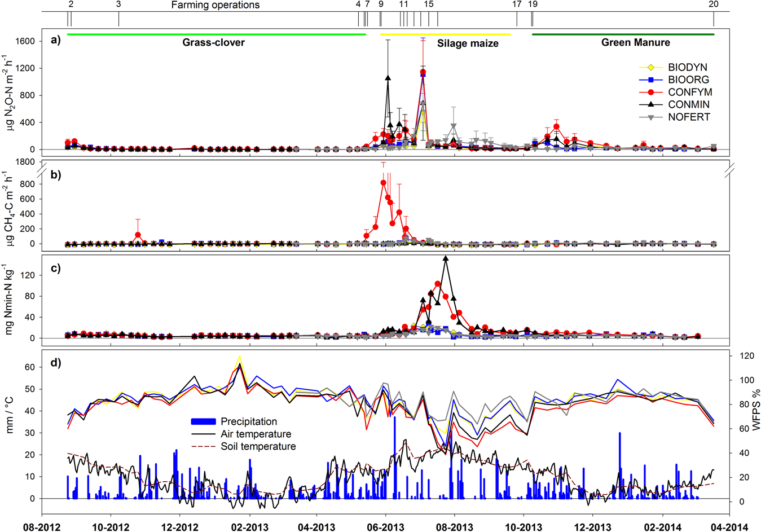Image resolution: width=761 pixels, height=532 pixels.
Task: Select farming operation number 19
Action: pyautogui.click(x=533, y=5)
